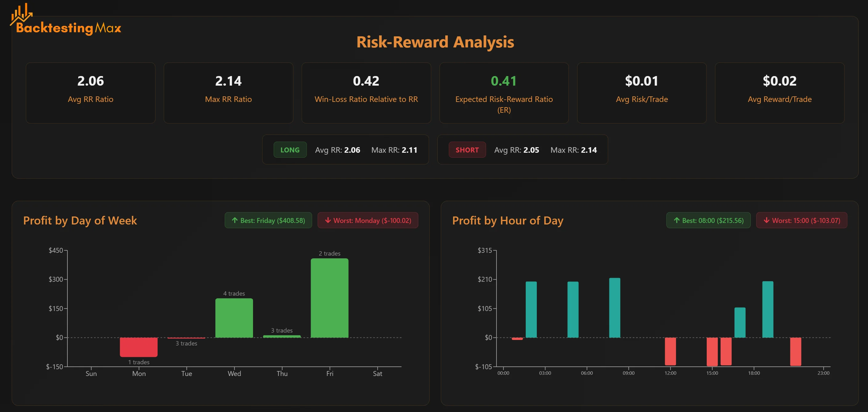Select the Avg RR Ratio card
Image resolution: width=868 pixels, height=412 pixels.
[x=90, y=93]
